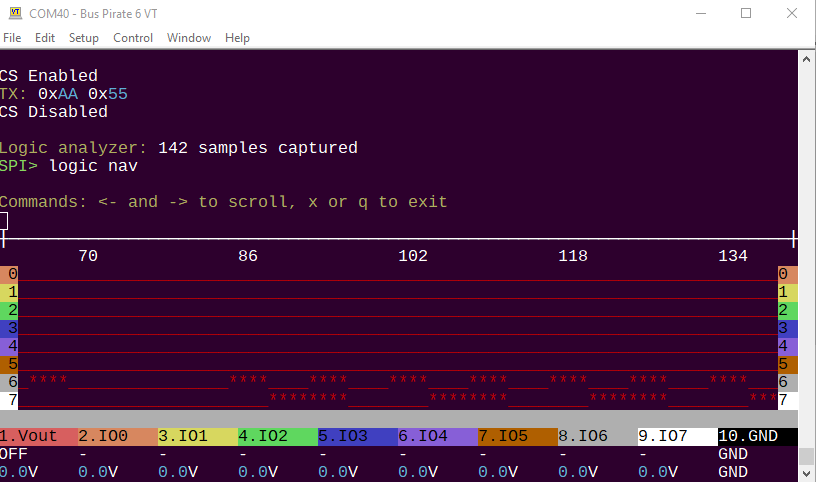Screen dimensions: 816x482
Task: Click the left channel 0 label
Action: (9, 274)
